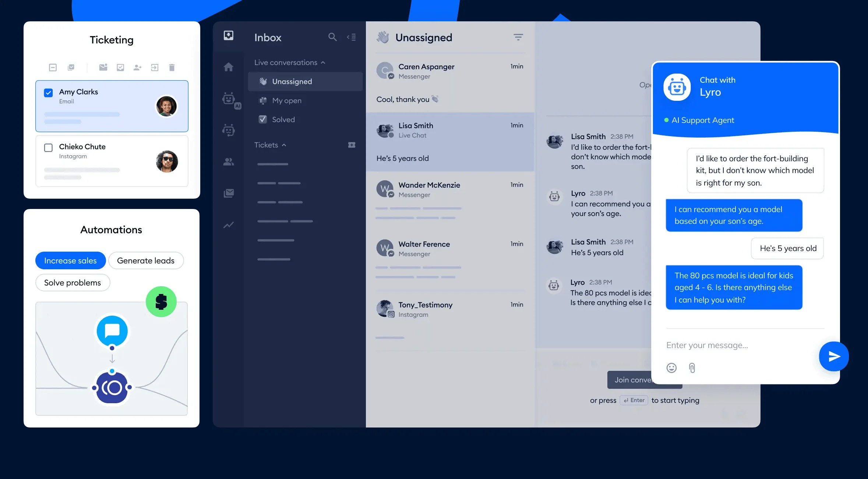Viewport: 868px width, 479px height.
Task: Click the Enter key hint button
Action: pyautogui.click(x=634, y=400)
